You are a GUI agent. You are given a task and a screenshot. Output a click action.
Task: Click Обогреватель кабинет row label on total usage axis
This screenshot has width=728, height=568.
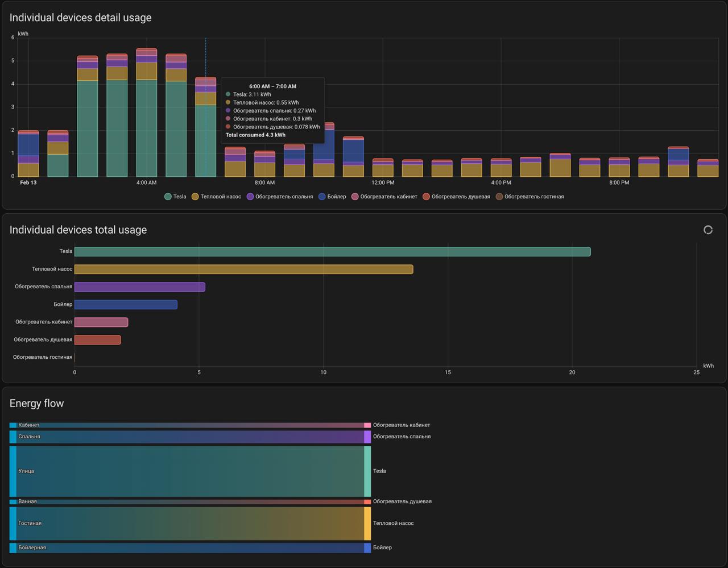tap(44, 322)
